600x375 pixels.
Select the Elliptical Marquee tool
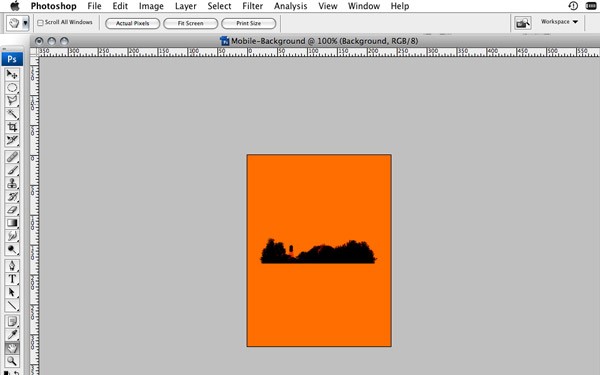[x=12, y=88]
